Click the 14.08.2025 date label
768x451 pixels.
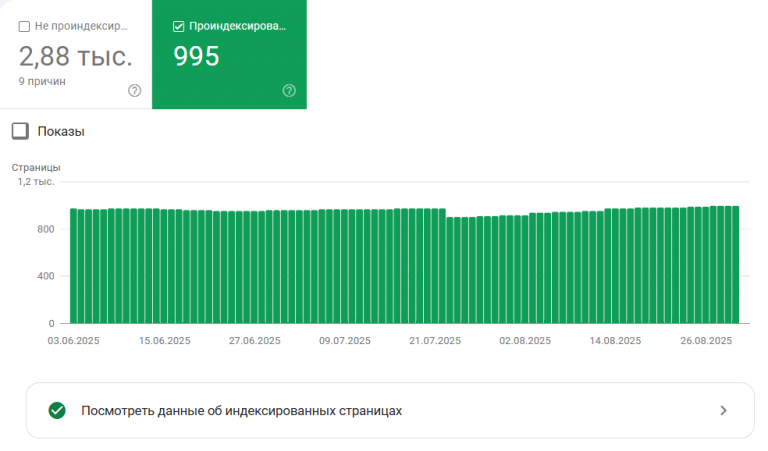click(615, 341)
